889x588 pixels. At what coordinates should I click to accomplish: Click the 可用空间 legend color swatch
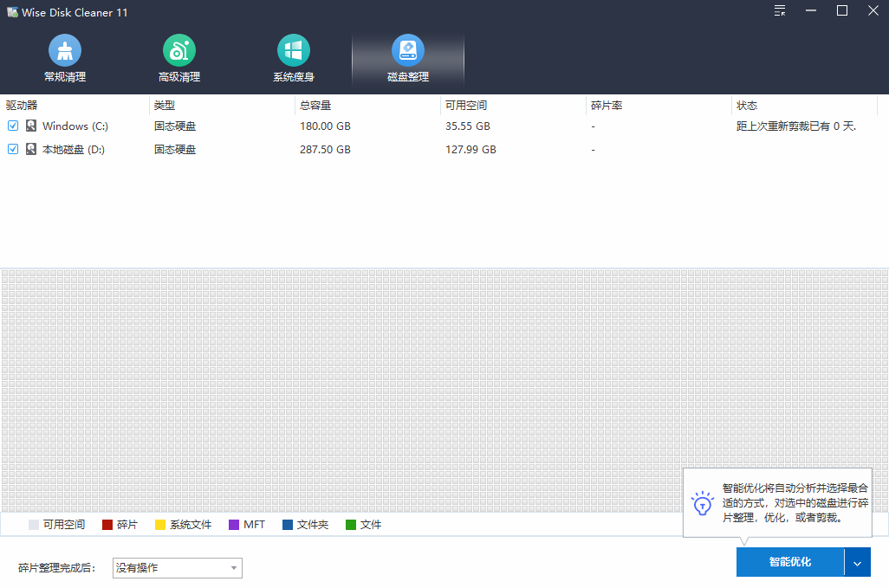click(34, 525)
